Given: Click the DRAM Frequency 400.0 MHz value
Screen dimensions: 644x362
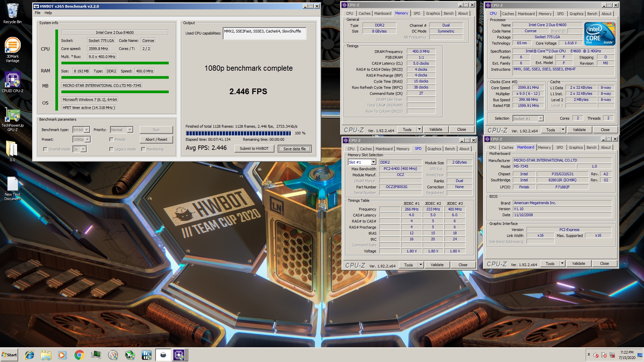Looking at the screenshot, I should pos(421,51).
